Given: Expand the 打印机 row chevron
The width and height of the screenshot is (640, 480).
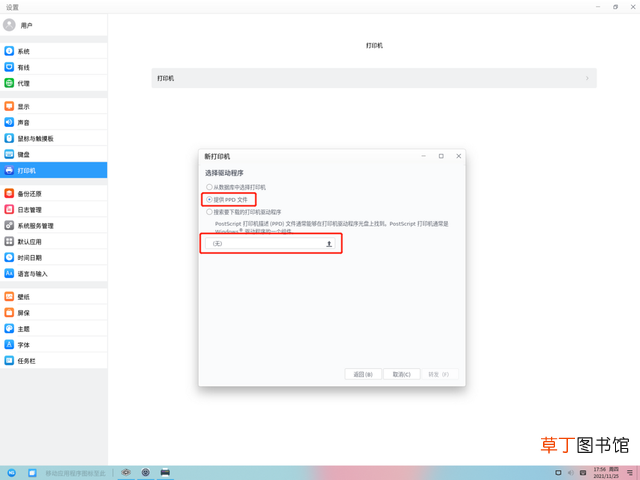Looking at the screenshot, I should click(587, 78).
